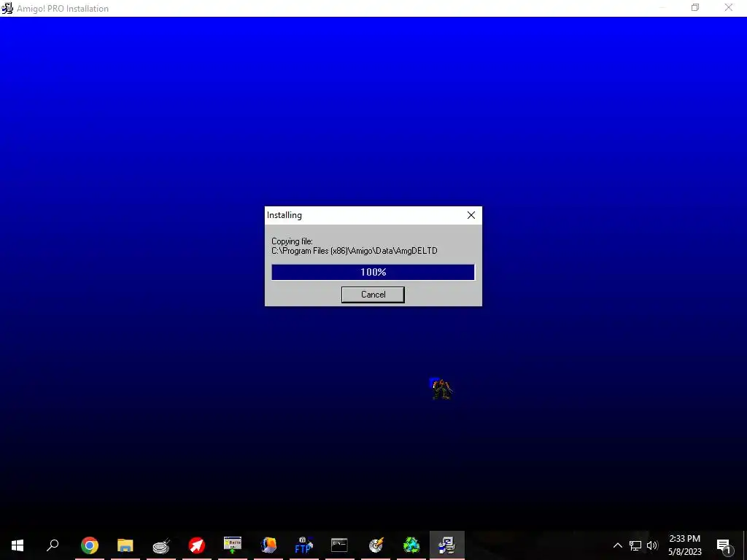This screenshot has width=747, height=560.
Task: Close the Amigo! PRO Installation window
Action: (x=729, y=7)
